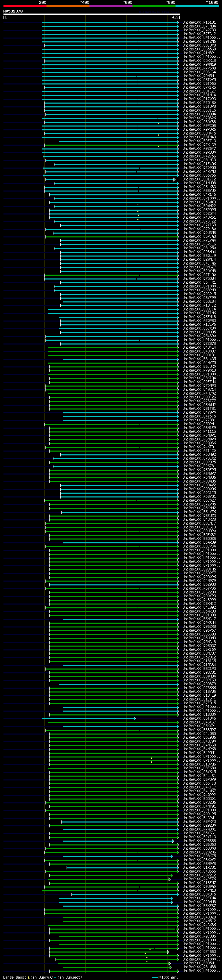Click the short cyan bar for UniRef100_Q6T346
The image size is (222, 980).
tap(89, 719)
